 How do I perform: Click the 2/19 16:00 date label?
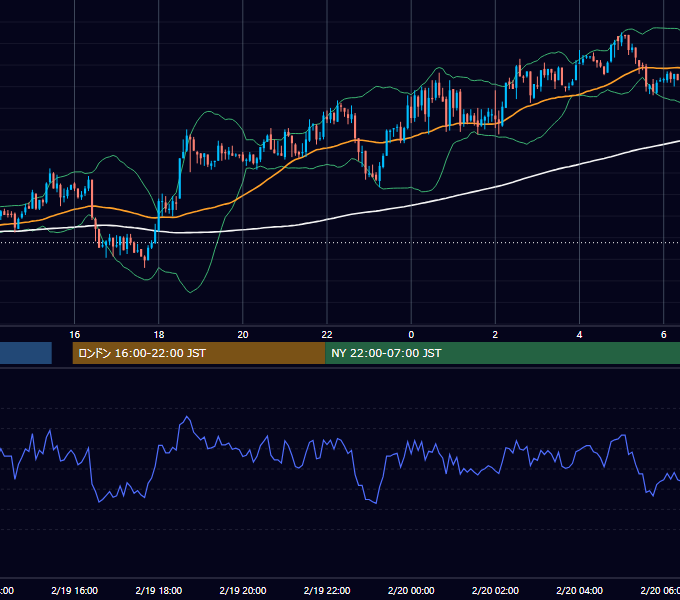pyautogui.click(x=75, y=590)
